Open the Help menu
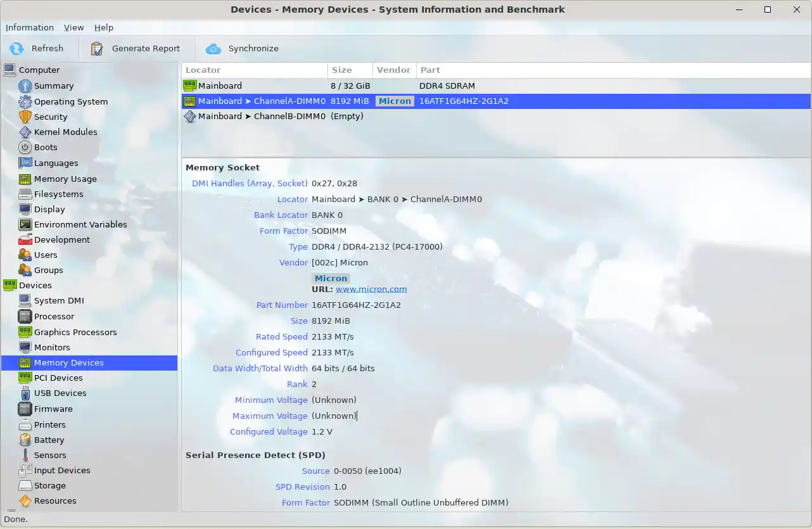This screenshot has height=529, width=812. click(x=104, y=27)
